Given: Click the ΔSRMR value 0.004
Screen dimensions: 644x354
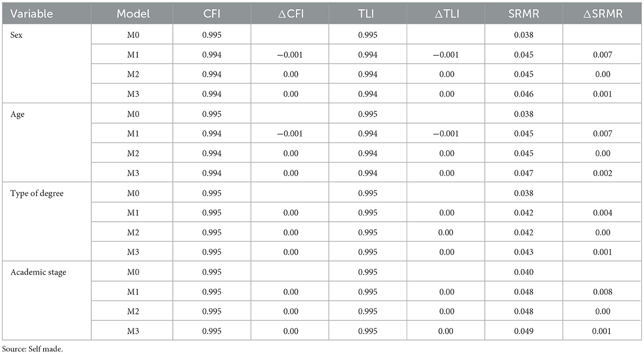Looking at the screenshot, I should [602, 213].
